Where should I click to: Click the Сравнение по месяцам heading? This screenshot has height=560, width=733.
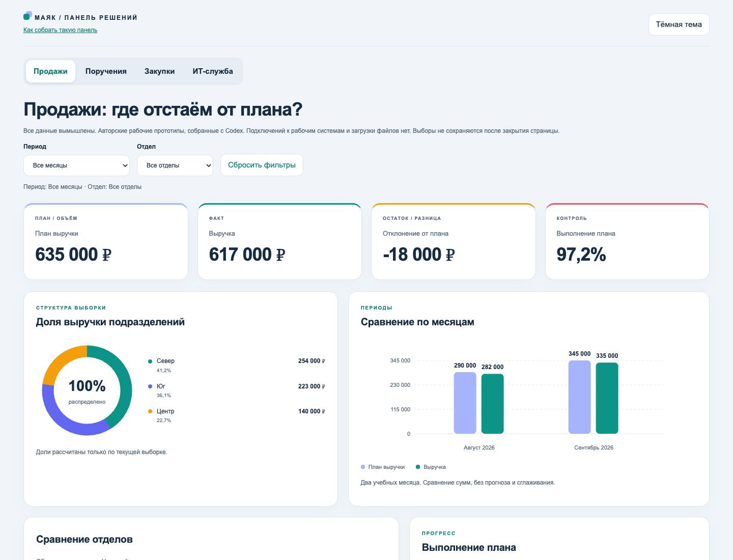pos(417,322)
